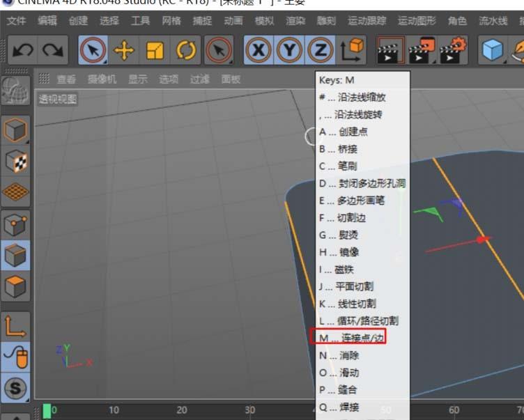Screen dimensions: 524x420
Task: Click the recent tools cursor icon
Action: click(x=219, y=50)
